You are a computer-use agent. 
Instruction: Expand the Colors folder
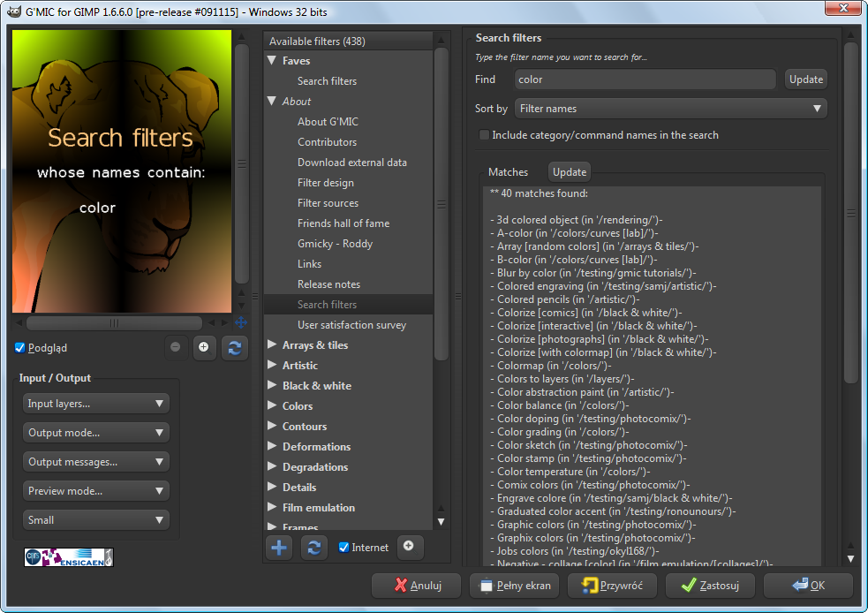tap(272, 405)
